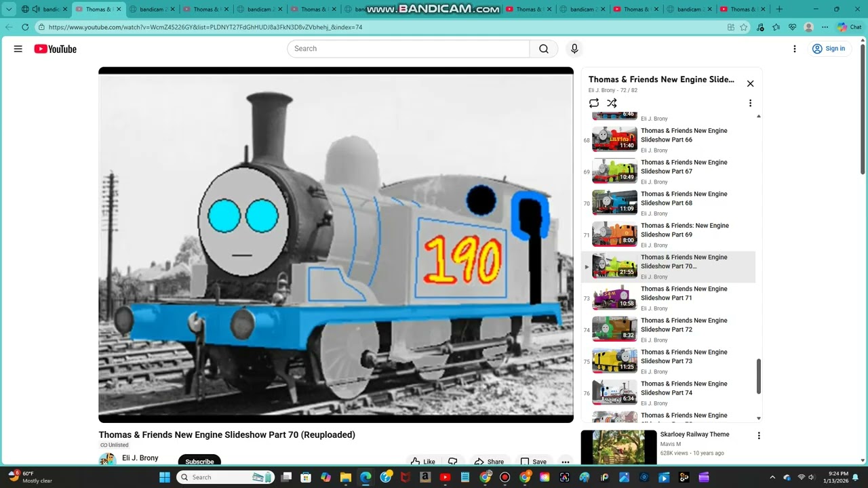The image size is (868, 488).
Task: Open the volume control in system tray
Action: tap(811, 477)
